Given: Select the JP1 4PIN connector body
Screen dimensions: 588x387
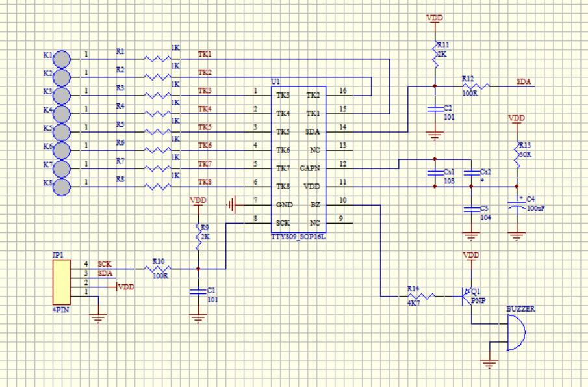Looking at the screenshot, I should tap(62, 282).
